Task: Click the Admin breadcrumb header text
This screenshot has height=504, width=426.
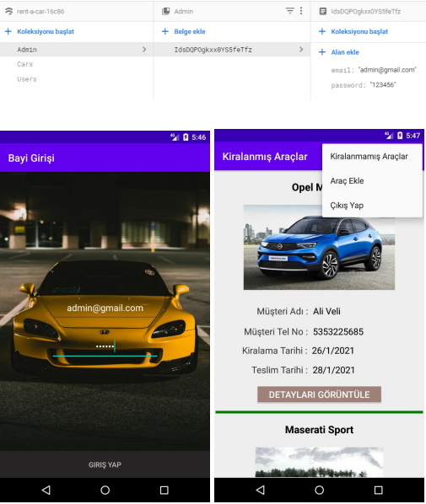Action: click(184, 12)
